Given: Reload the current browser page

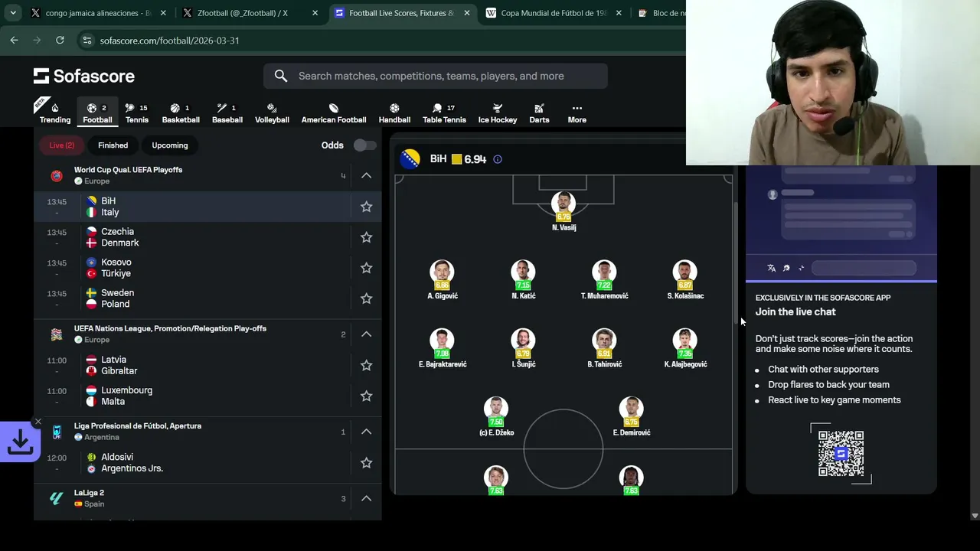Looking at the screenshot, I should 60,40.
